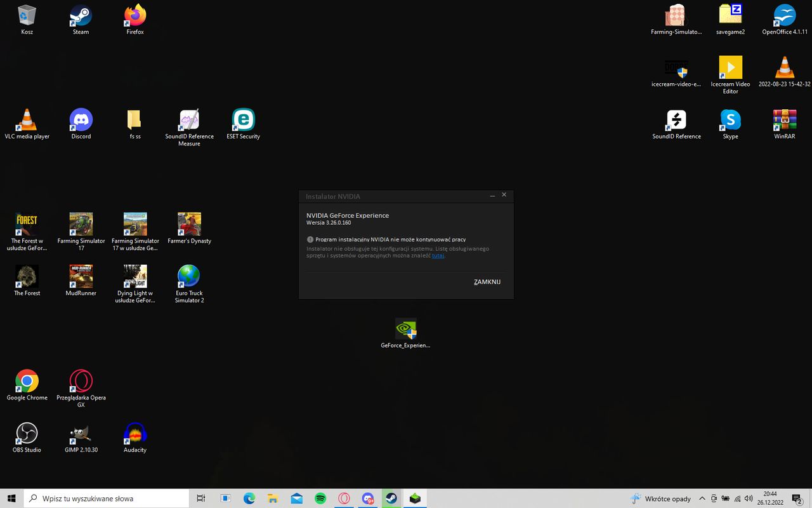Select the Icecream Video Editor shortcut
This screenshot has width=812, height=508.
(x=730, y=75)
